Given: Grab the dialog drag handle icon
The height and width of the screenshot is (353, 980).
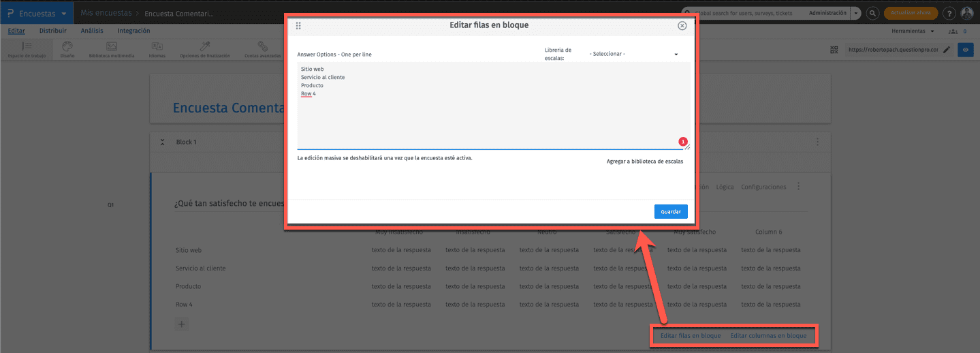Looking at the screenshot, I should [298, 26].
